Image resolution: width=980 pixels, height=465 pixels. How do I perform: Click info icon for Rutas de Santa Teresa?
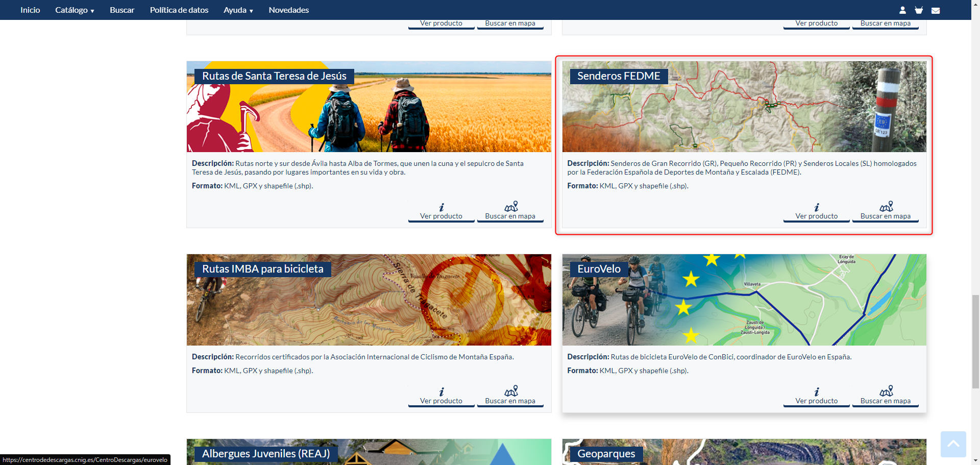click(441, 207)
